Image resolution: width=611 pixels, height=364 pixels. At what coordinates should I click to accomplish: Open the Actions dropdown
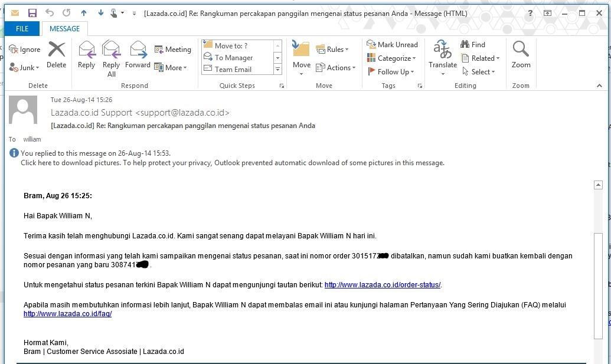(x=335, y=68)
